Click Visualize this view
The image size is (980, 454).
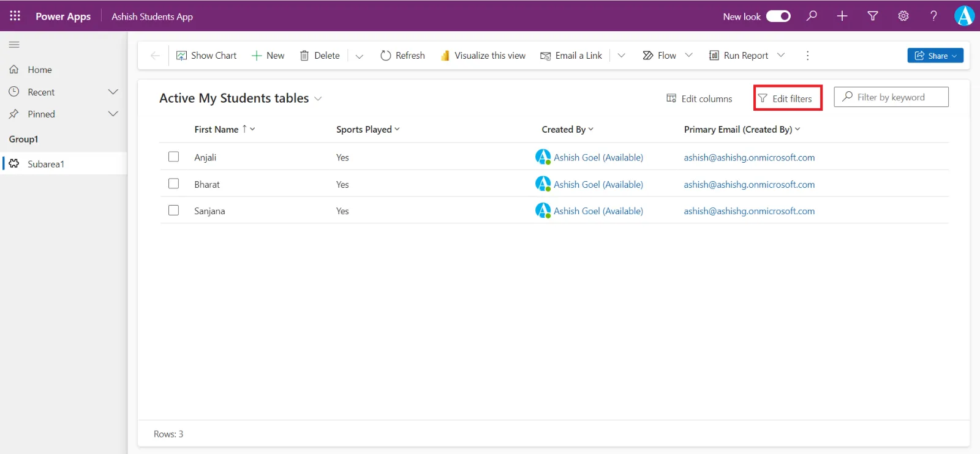[x=483, y=56]
